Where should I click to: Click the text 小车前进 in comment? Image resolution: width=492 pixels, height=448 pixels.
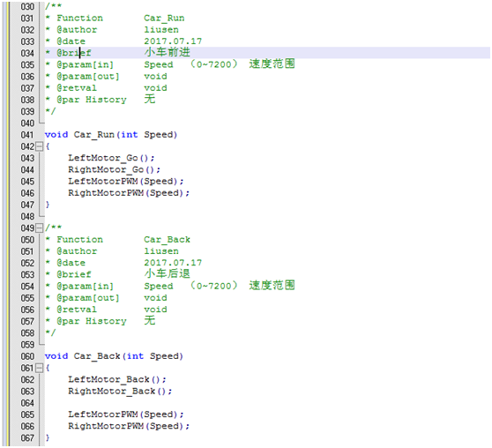pyautogui.click(x=168, y=52)
